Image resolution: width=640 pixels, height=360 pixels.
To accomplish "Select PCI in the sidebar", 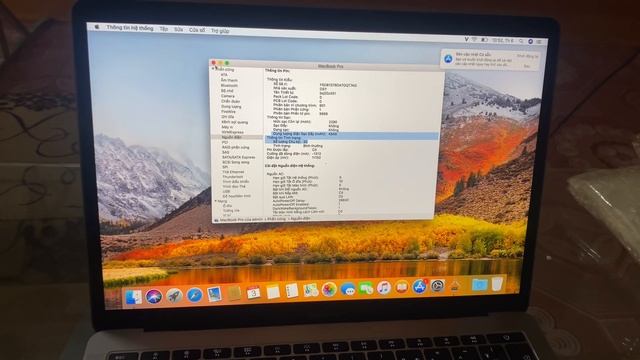I will click(x=225, y=142).
